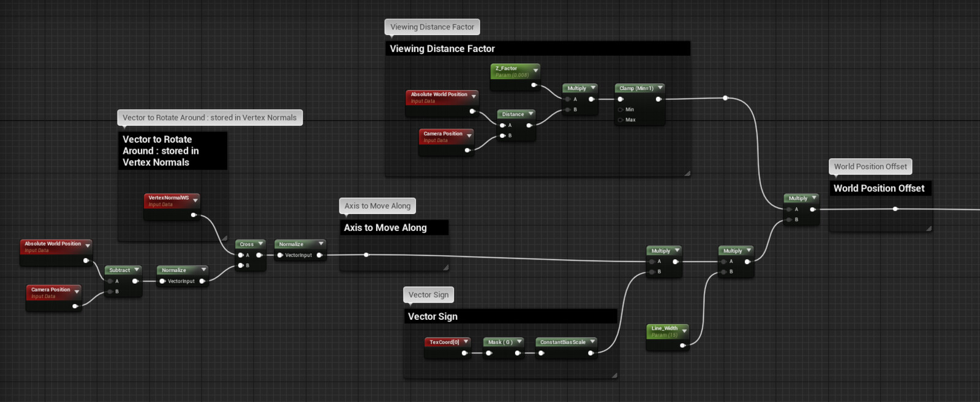The height and width of the screenshot is (402, 980).
Task: Collapse the Cross node using its arrow
Action: coord(260,244)
